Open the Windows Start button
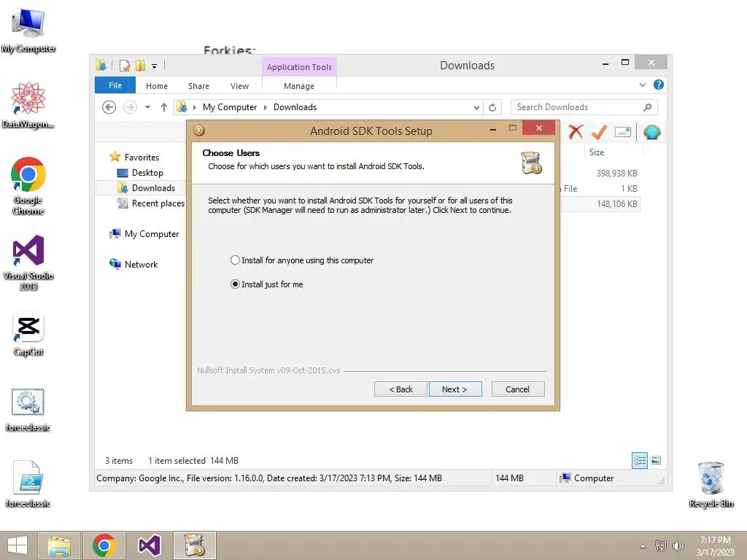Screen dimensions: 747x560 coord(18,545)
